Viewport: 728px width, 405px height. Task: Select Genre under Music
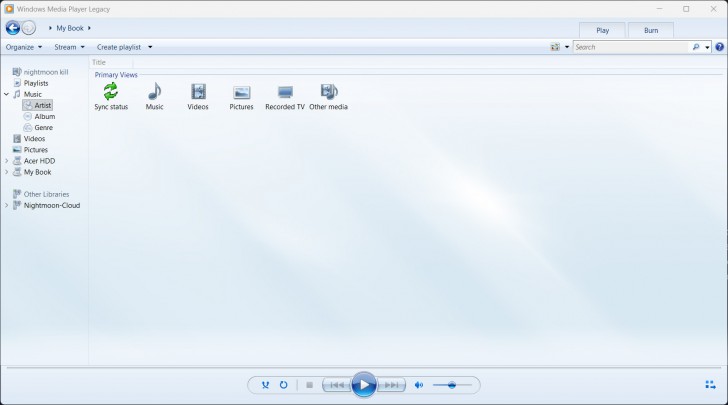point(38,128)
